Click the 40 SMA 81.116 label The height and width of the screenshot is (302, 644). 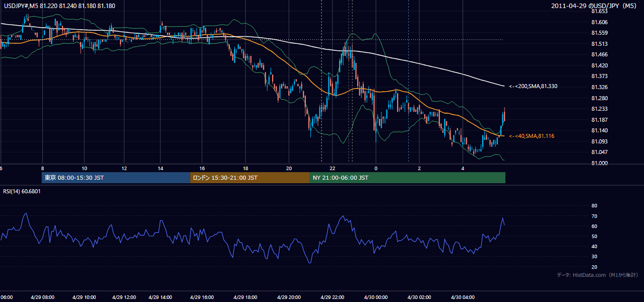click(531, 136)
